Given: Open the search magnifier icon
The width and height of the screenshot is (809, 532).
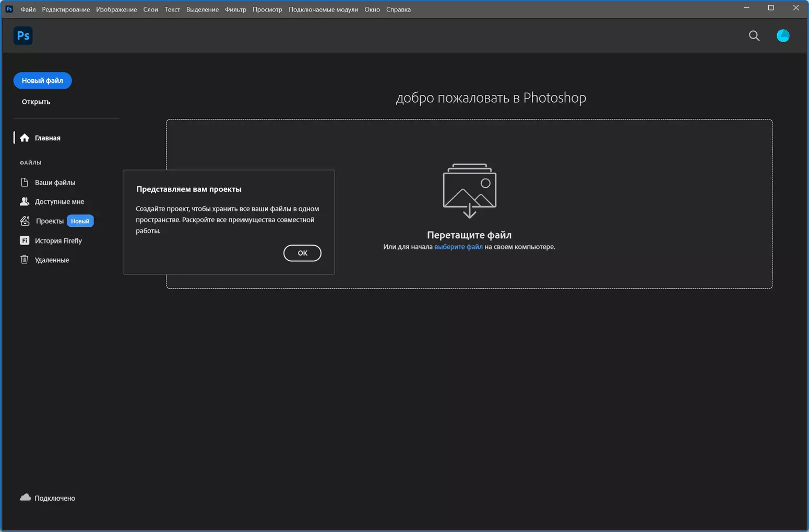Looking at the screenshot, I should [754, 35].
